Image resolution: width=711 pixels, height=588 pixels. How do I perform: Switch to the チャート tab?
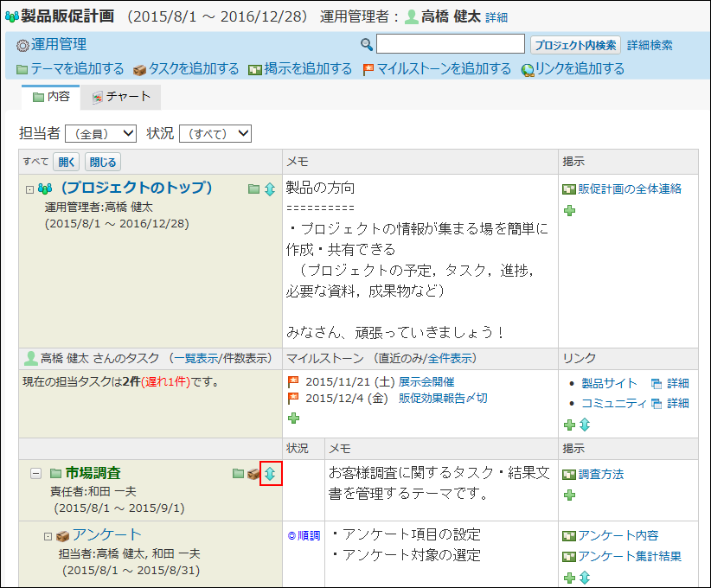pyautogui.click(x=121, y=97)
